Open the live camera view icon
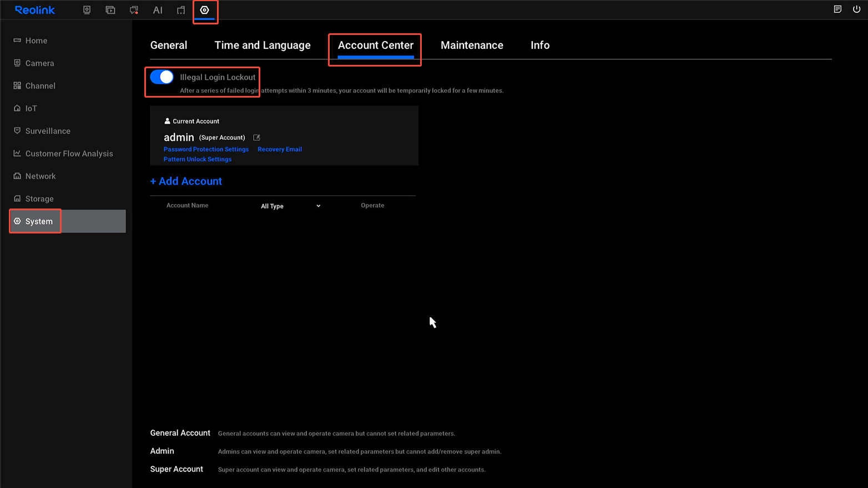This screenshot has width=868, height=488. pos(87,10)
